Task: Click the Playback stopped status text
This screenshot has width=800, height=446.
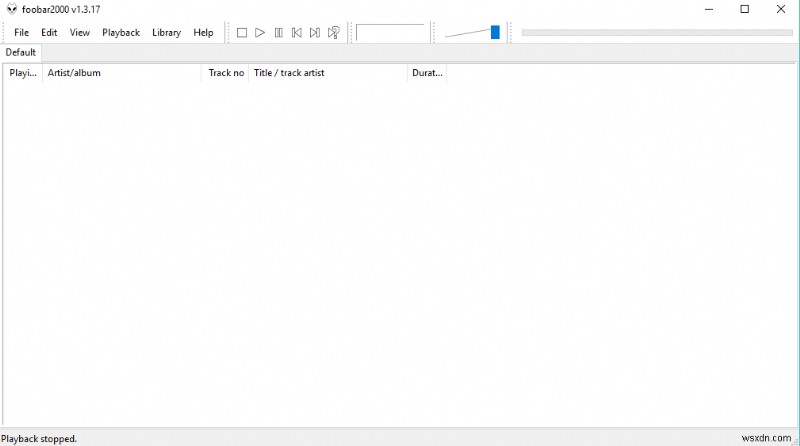Action: click(39, 439)
